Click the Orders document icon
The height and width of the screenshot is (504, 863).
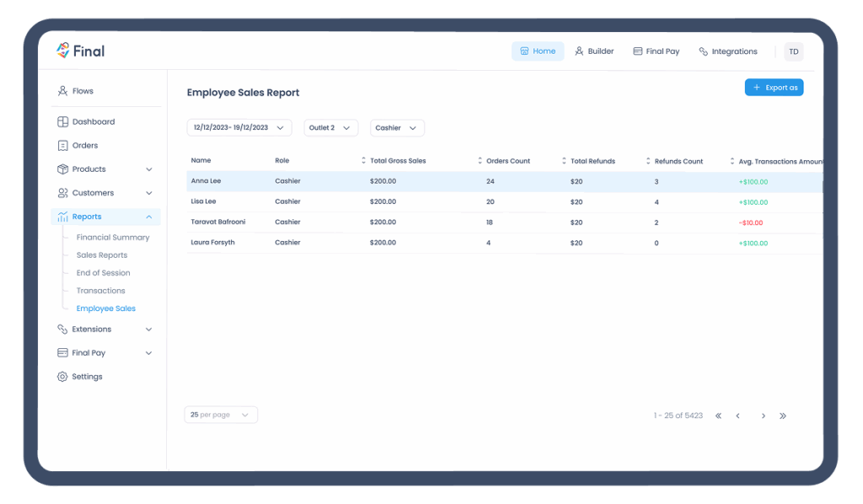62,145
